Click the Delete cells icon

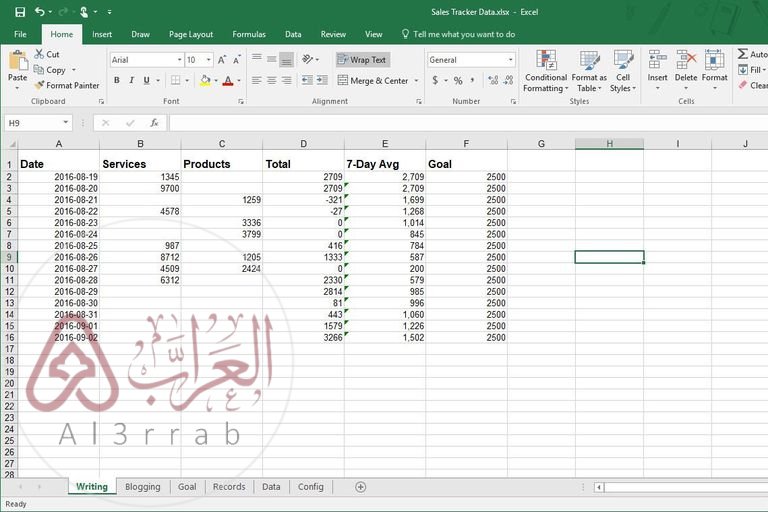686,66
